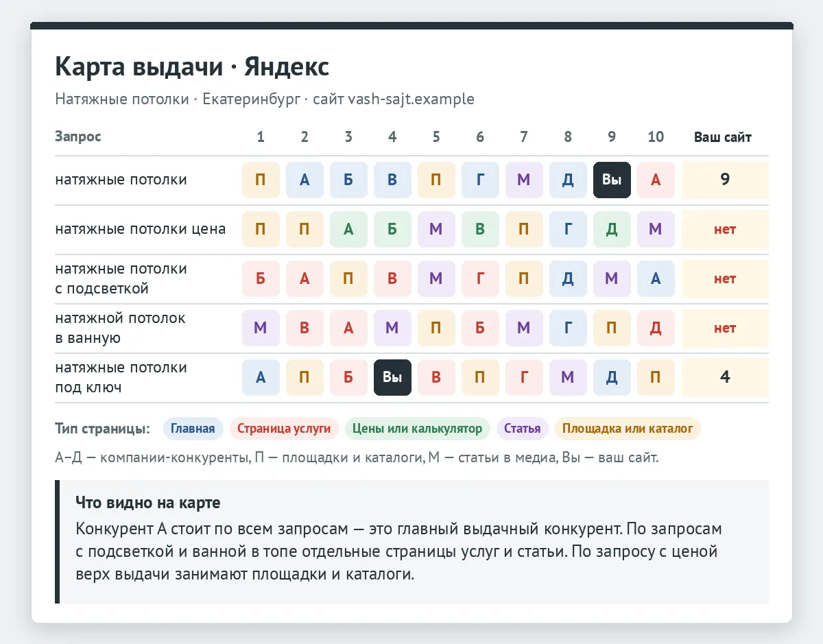Click column 7 'Г' cell in 'под ключ' row
The image size is (823, 644).
point(524,378)
